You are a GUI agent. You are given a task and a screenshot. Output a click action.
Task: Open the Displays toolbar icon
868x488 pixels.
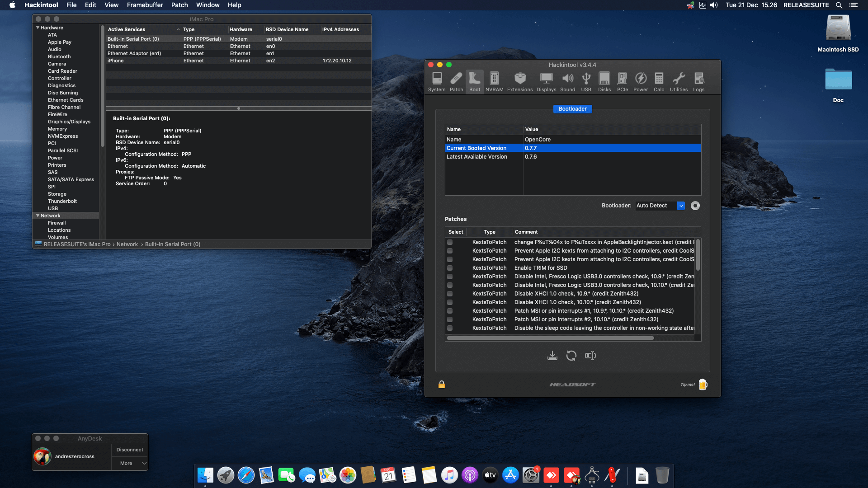(546, 82)
